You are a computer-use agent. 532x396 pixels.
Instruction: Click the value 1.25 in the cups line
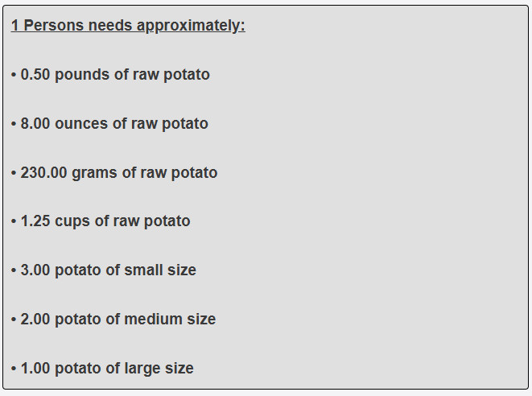pyautogui.click(x=35, y=221)
